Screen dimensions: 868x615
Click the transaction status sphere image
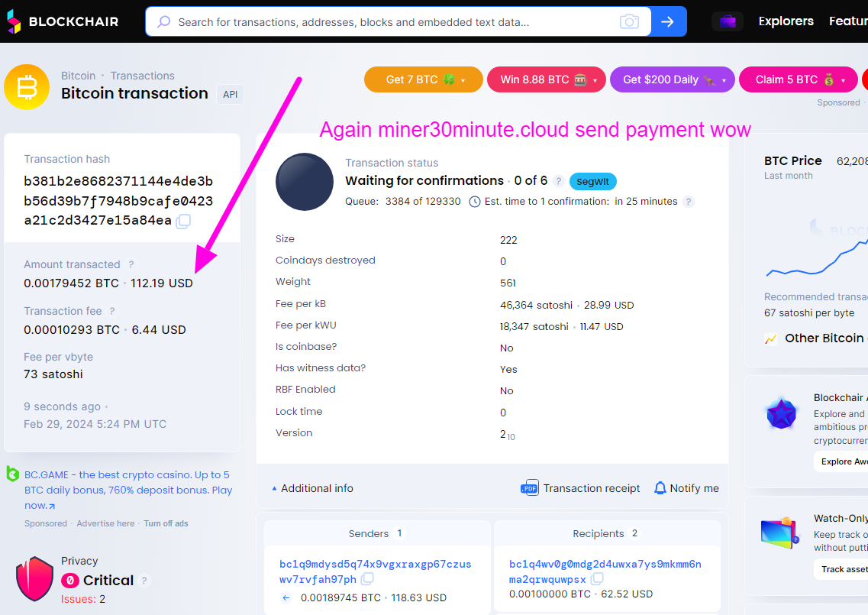coord(305,182)
